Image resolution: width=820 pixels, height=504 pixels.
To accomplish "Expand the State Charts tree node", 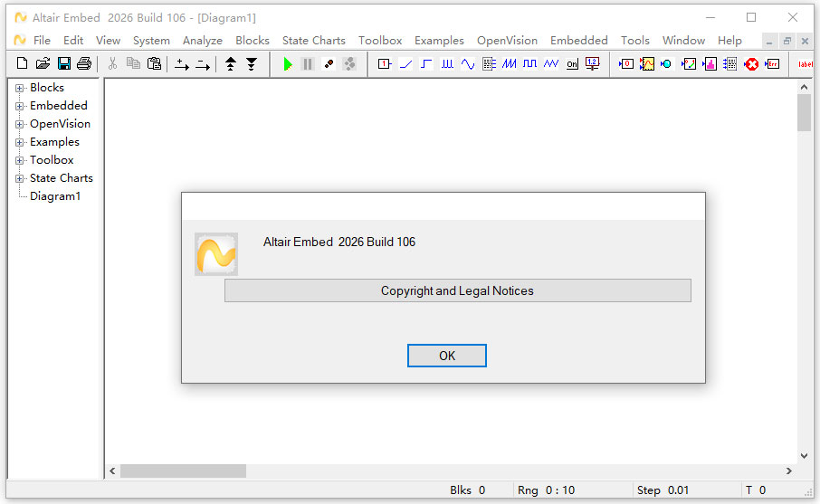I will click(x=19, y=179).
